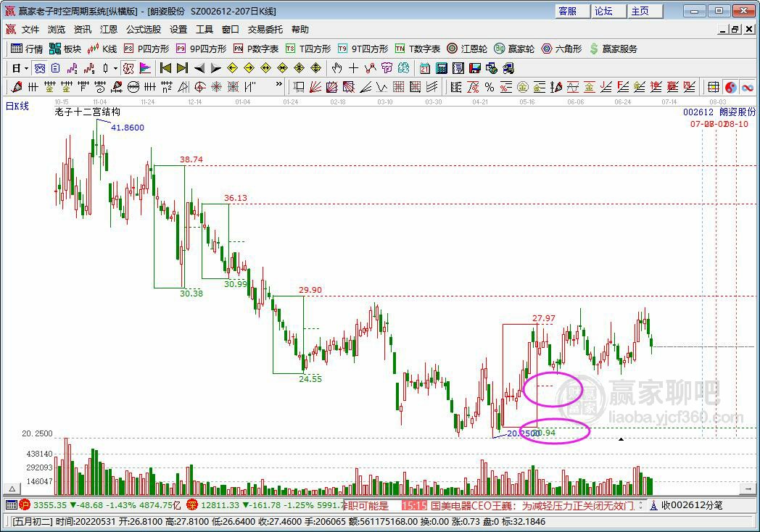Click the bottom-left triangle expander button
The image size is (760, 532).
point(12,489)
